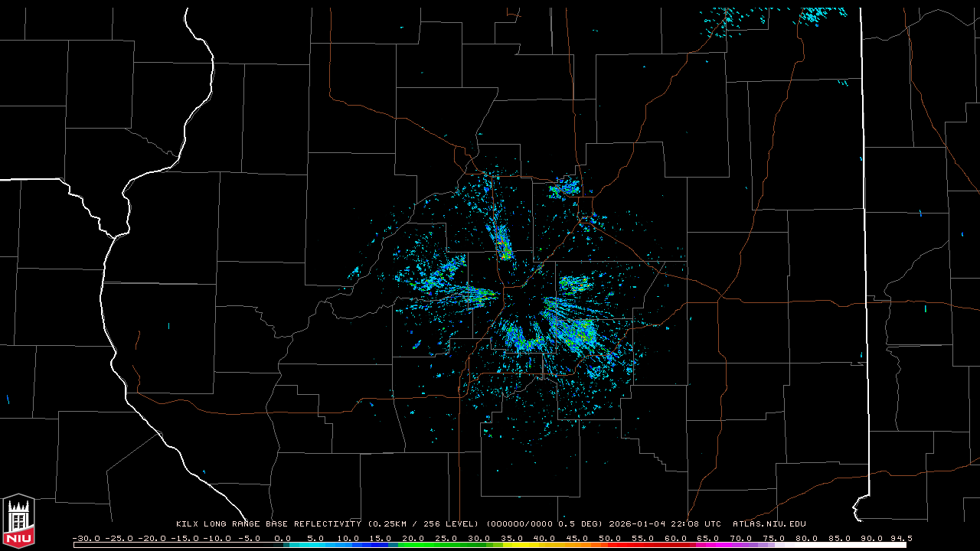Click the NIU logo icon

point(18,520)
